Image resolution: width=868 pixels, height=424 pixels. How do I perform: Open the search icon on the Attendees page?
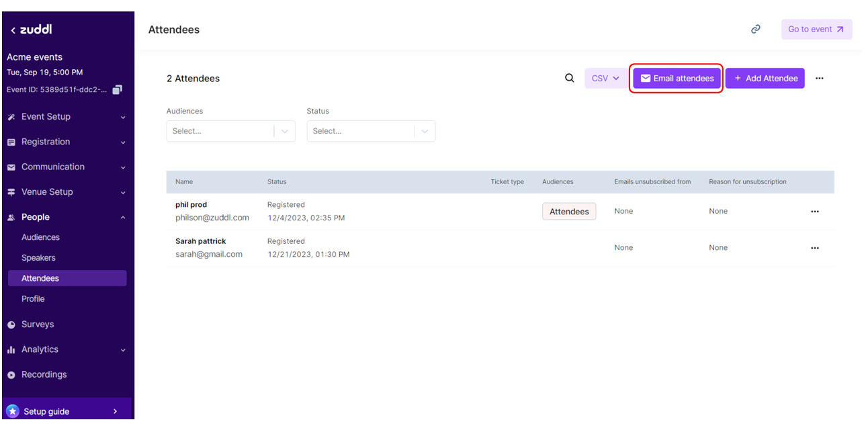tap(569, 77)
